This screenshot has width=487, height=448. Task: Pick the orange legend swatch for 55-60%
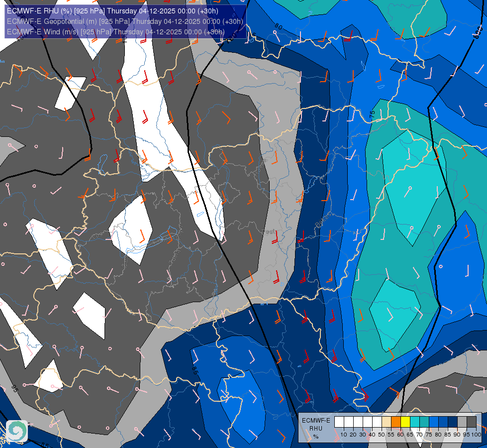click(396, 422)
